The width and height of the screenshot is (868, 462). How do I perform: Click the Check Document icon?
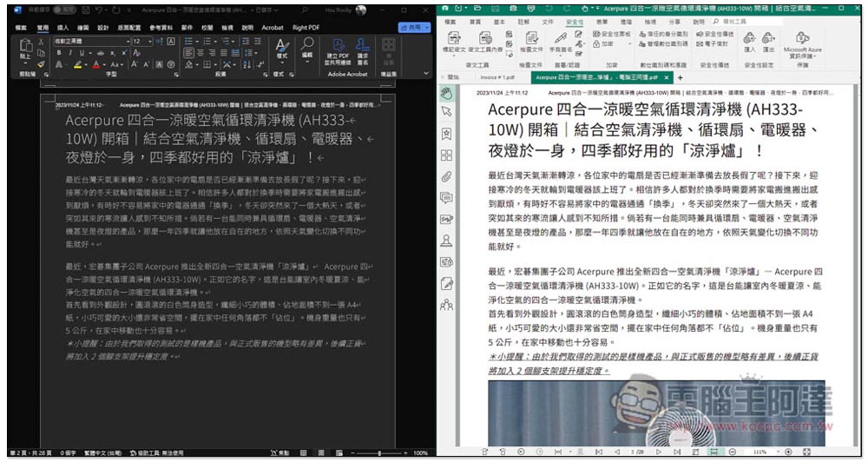click(531, 37)
